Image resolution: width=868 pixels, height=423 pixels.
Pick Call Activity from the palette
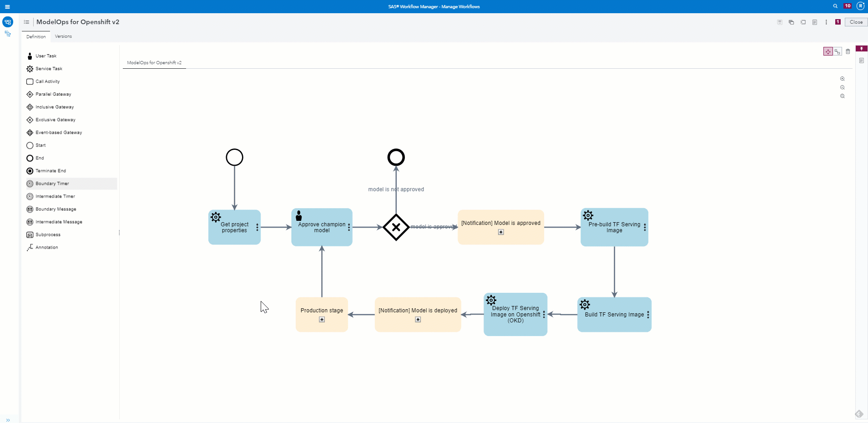point(71,82)
